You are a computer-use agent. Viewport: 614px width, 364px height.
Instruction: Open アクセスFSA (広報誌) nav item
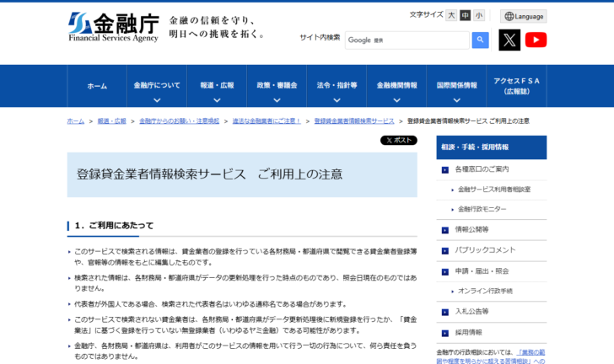(x=516, y=86)
